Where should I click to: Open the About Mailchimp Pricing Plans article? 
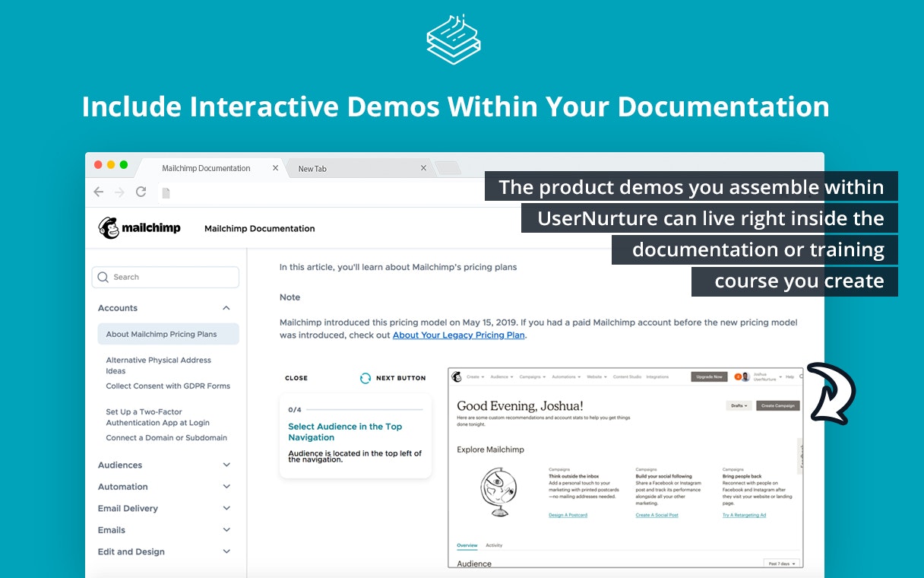(168, 334)
